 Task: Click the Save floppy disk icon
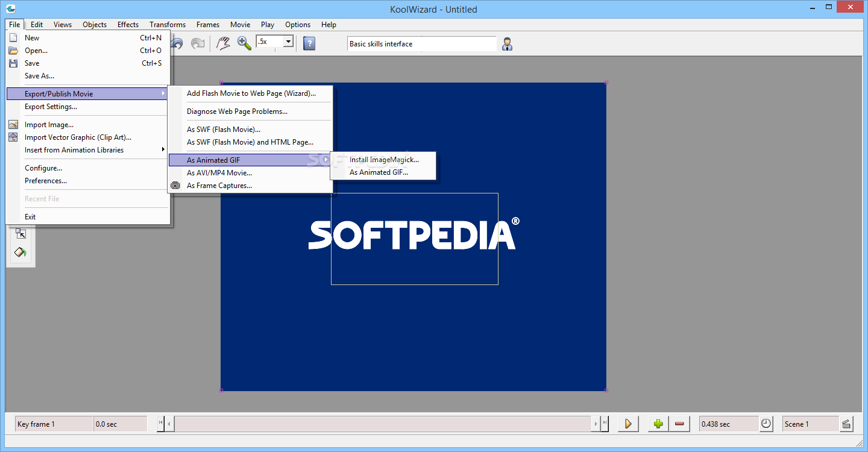pyautogui.click(x=13, y=63)
